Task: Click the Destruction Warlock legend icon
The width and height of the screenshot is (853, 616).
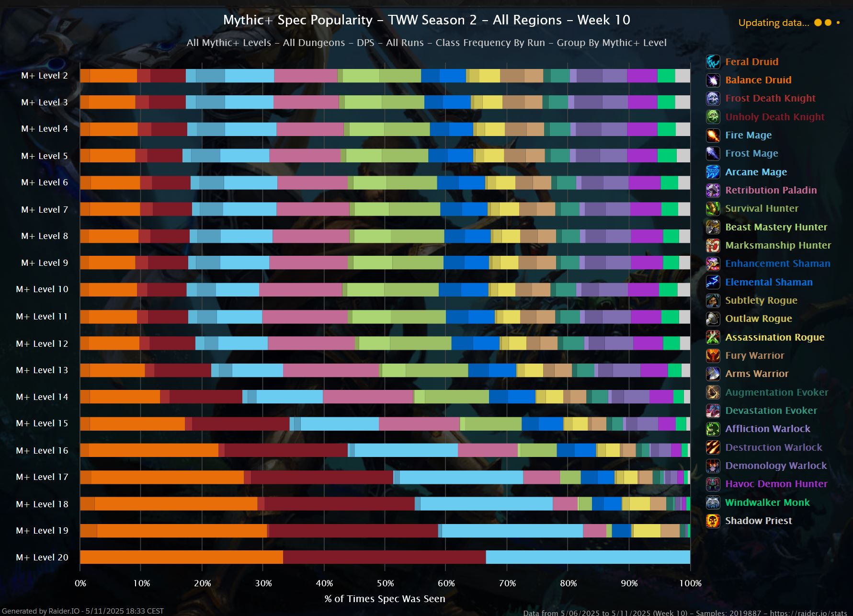Action: tap(713, 447)
